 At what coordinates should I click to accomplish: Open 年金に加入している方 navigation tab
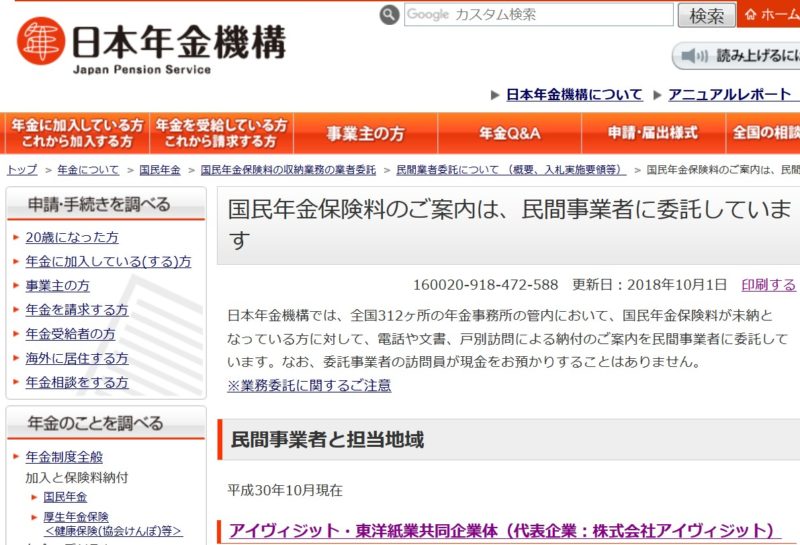(x=77, y=133)
